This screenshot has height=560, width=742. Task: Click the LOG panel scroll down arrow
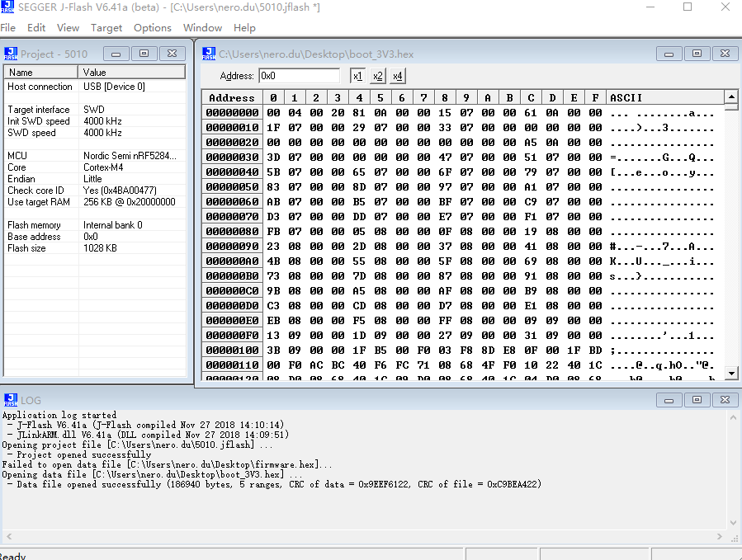tap(733, 523)
